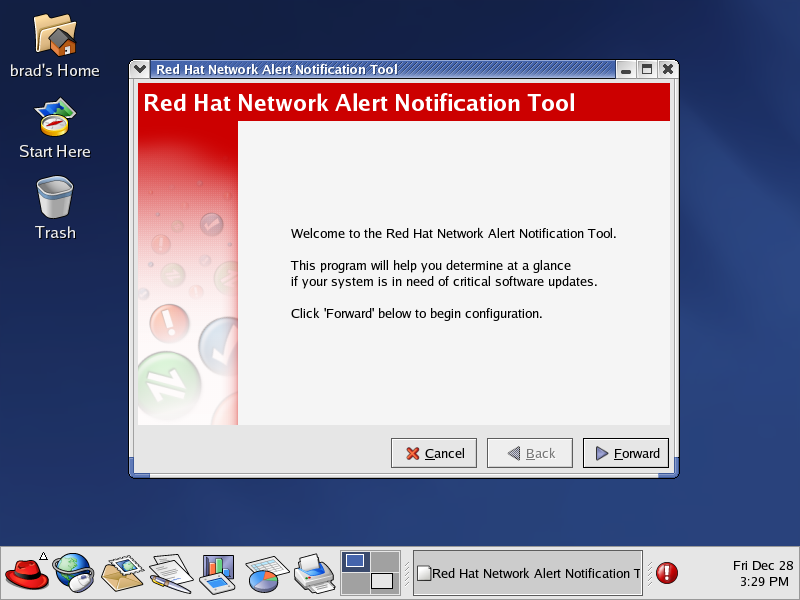This screenshot has height=600, width=800.
Task: Launch the word processor pen-and-paper icon
Action: [x=171, y=573]
